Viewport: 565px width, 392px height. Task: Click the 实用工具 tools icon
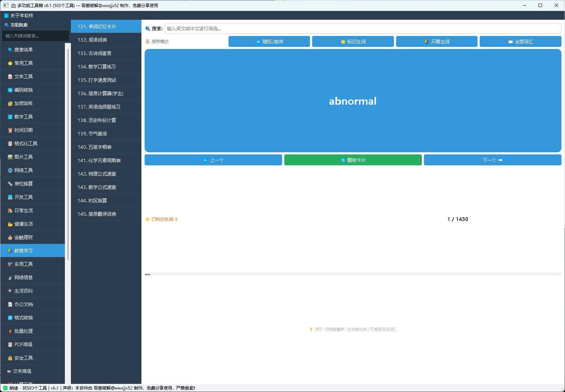click(x=10, y=264)
